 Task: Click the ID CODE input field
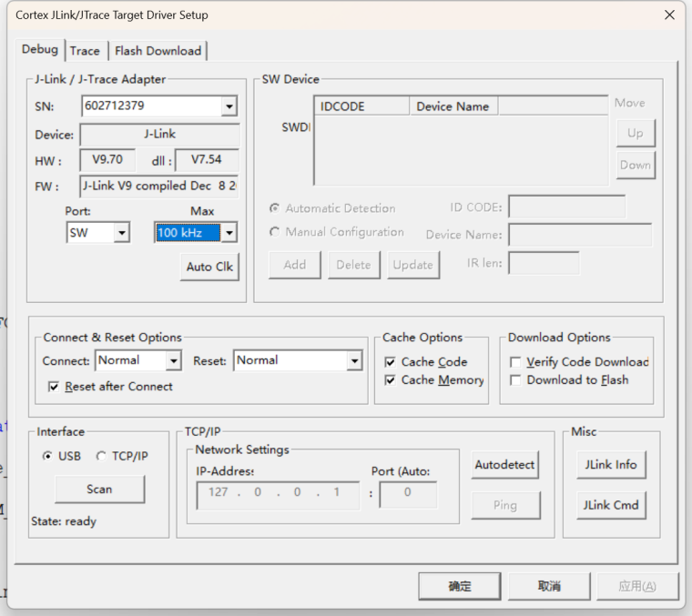tap(566, 207)
